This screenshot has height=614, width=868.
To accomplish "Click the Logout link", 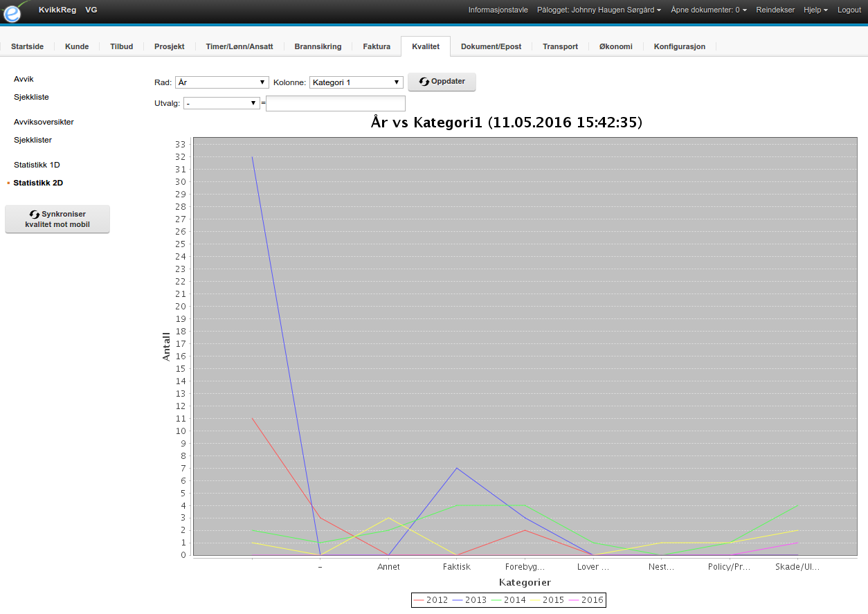I will coord(849,10).
